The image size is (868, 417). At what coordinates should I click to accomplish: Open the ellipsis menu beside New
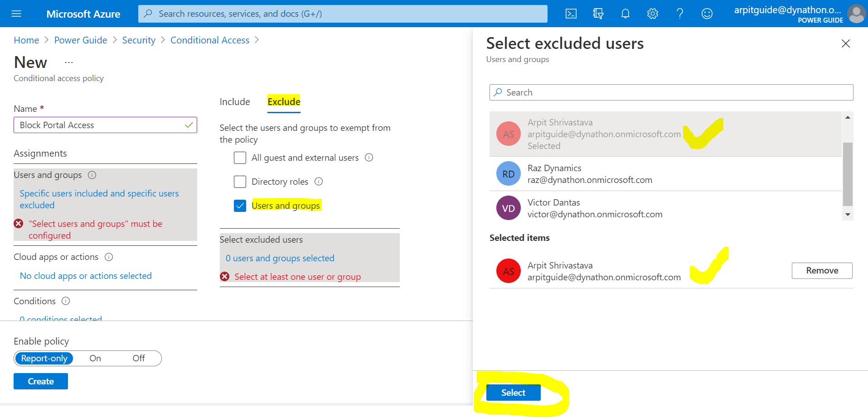point(69,62)
